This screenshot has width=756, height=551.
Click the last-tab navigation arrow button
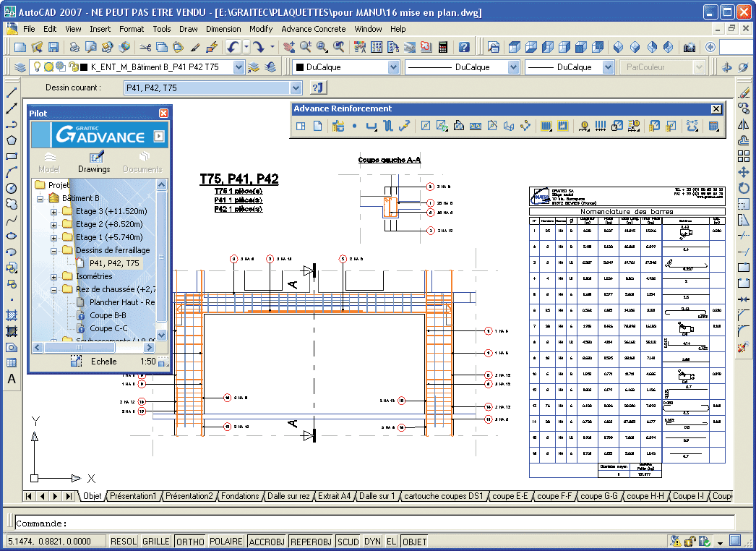pos(69,496)
